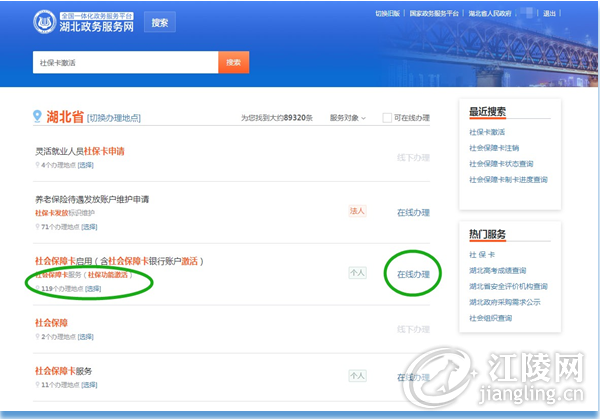Screen dimensions: 600x419
Task: Click [选择] next to 11个办理地点
Action: 89,385
